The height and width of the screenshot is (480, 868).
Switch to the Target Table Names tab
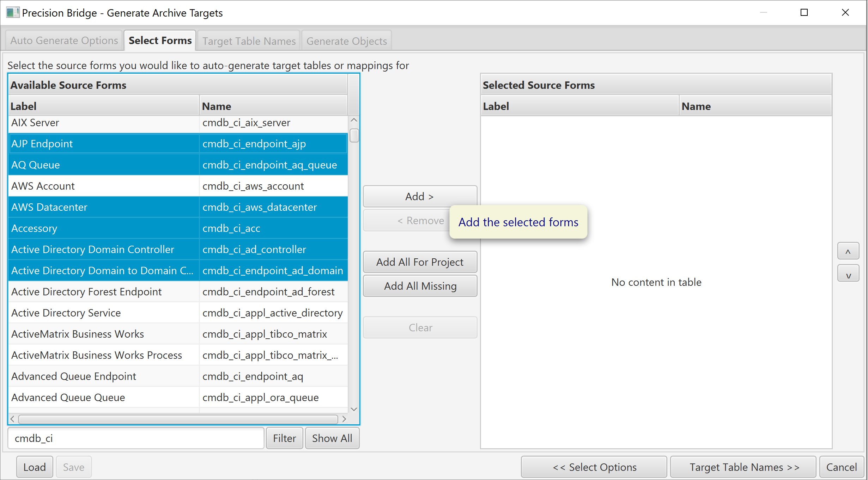(249, 41)
